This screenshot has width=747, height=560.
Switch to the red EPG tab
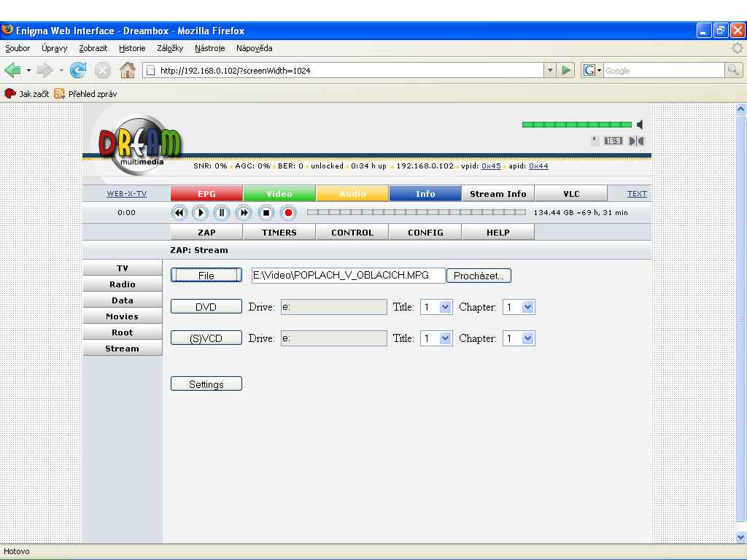pyautogui.click(x=206, y=194)
